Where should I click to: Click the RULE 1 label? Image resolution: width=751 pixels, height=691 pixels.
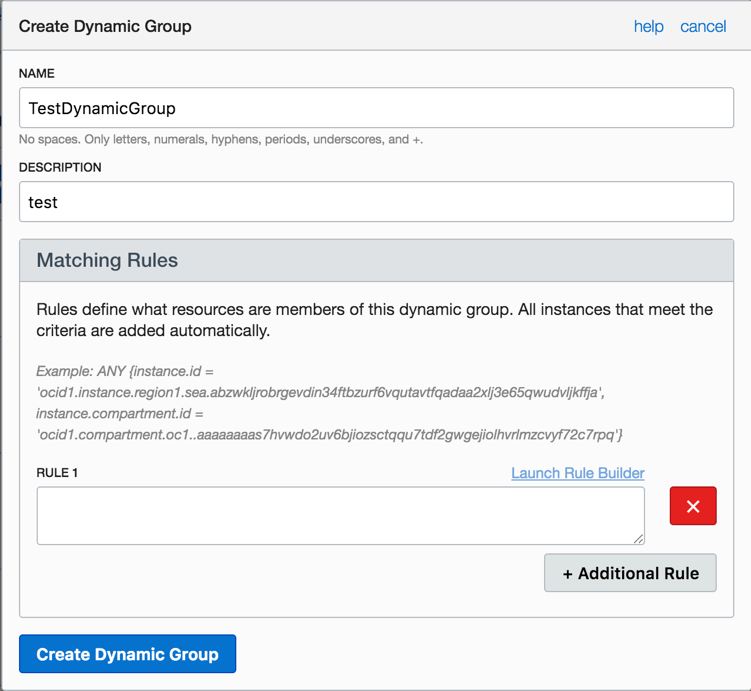pyautogui.click(x=58, y=473)
